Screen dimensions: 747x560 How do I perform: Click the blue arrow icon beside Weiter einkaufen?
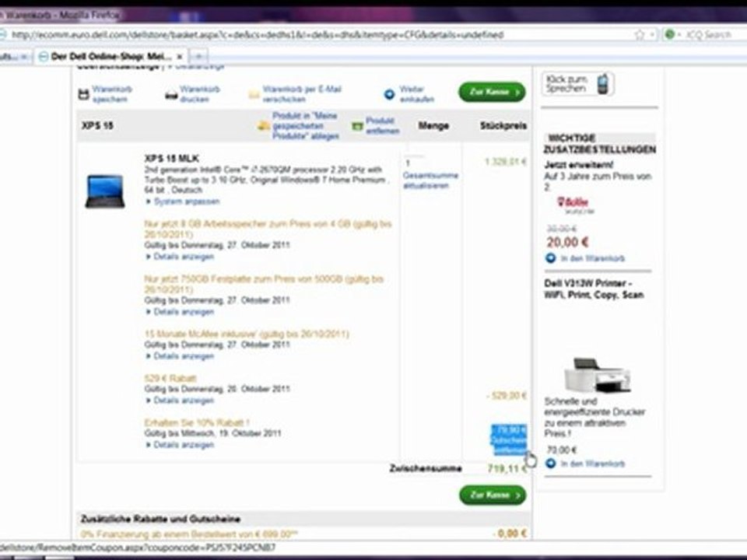[389, 94]
